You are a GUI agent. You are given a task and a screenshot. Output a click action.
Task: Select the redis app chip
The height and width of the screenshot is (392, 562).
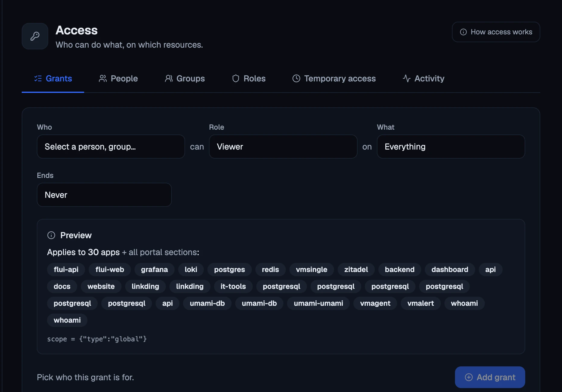point(270,270)
